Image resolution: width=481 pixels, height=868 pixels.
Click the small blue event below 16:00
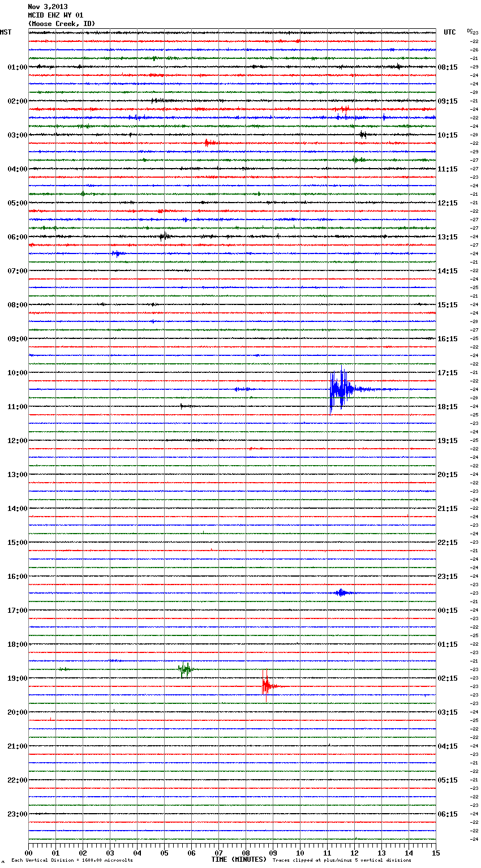(x=341, y=592)
